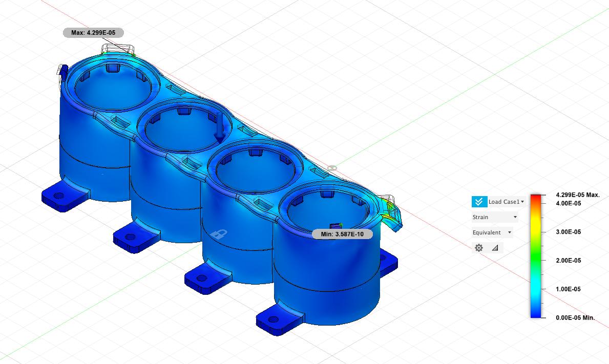The height and width of the screenshot is (364, 609).
Task: Click the triangle icon beside the gear
Action: coord(495,248)
